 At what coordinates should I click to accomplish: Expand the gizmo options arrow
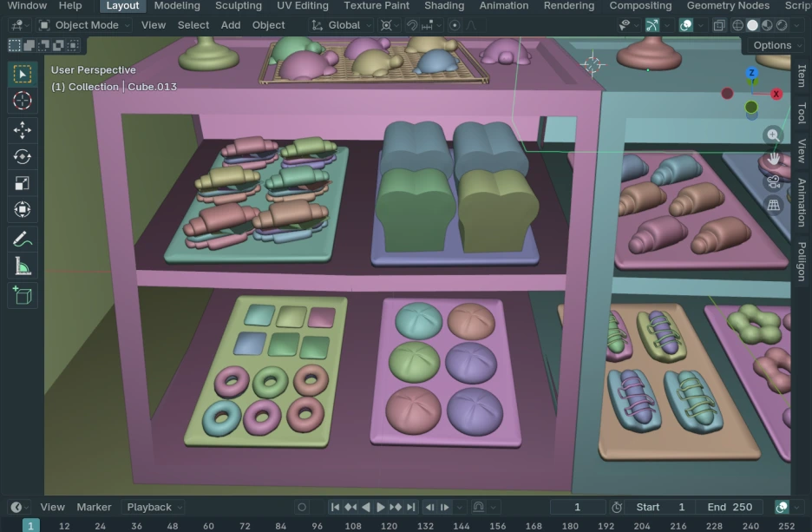click(666, 25)
